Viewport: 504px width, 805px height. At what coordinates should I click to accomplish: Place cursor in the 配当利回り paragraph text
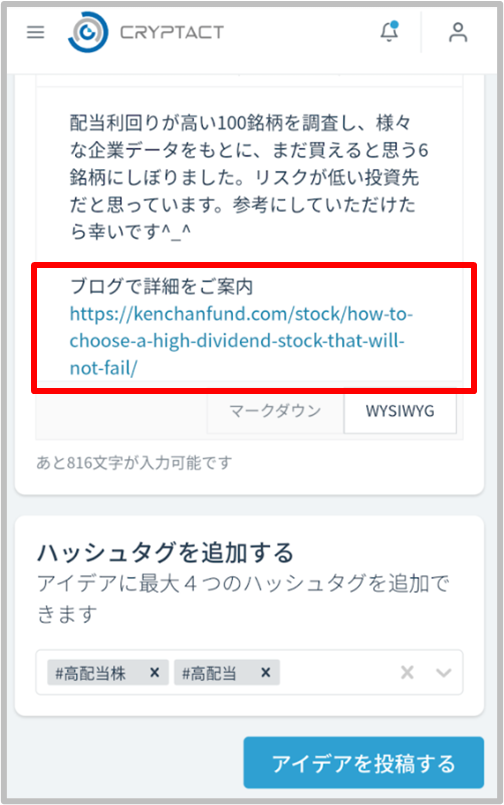tap(249, 178)
